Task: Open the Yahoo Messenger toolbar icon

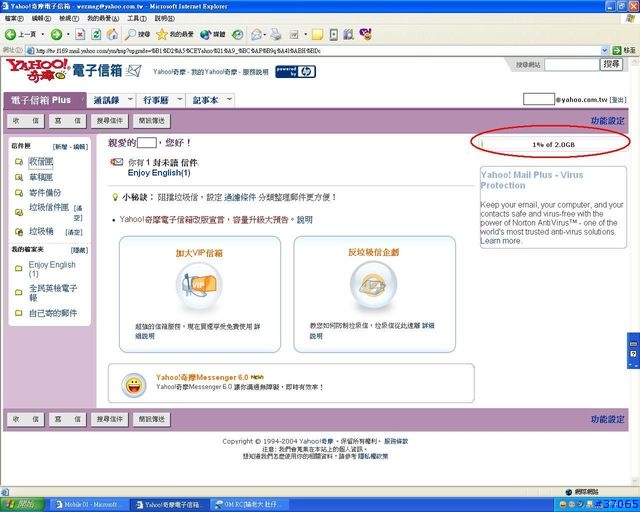Action: click(x=366, y=33)
